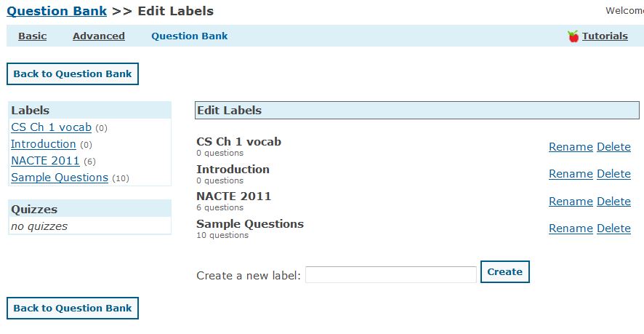This screenshot has height=334, width=644.
Task: Click bottom Back to Question Bank button
Action: coord(73,308)
